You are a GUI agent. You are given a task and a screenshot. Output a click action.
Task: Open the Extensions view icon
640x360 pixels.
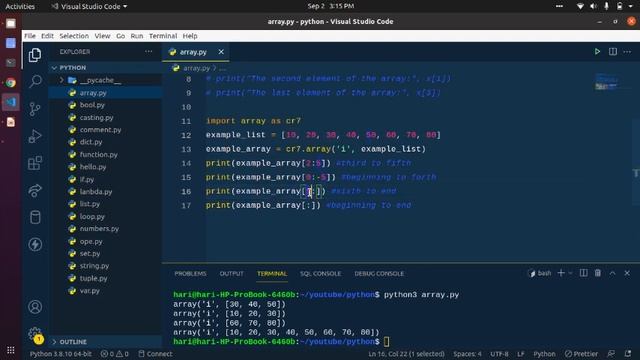[35, 163]
